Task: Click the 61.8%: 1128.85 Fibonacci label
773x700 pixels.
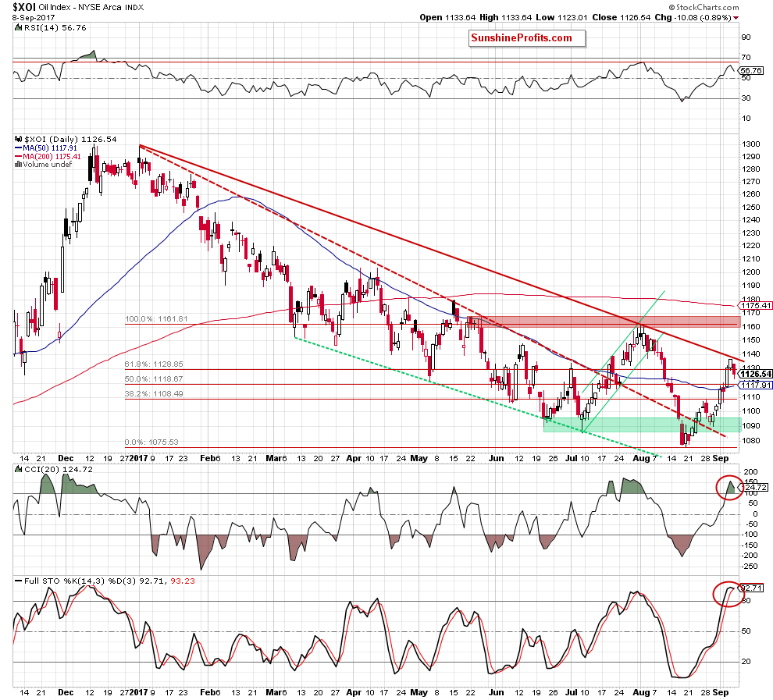Action: coord(154,364)
